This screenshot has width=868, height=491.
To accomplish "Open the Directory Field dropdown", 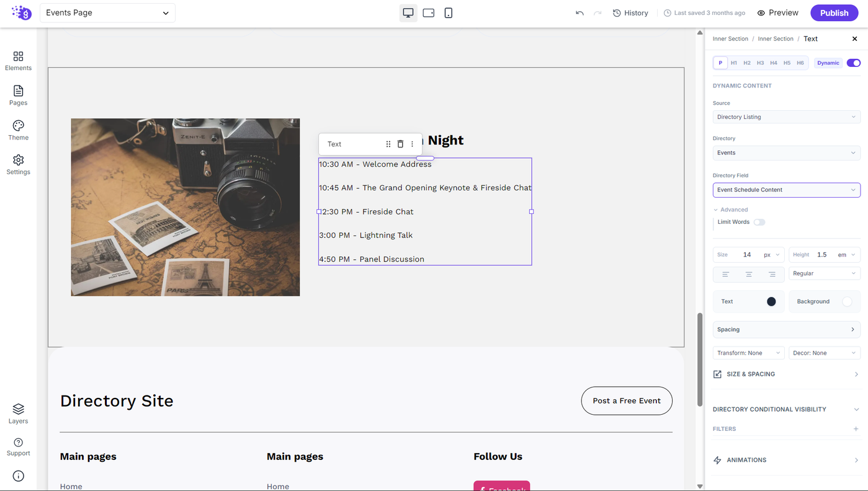I will pos(786,190).
